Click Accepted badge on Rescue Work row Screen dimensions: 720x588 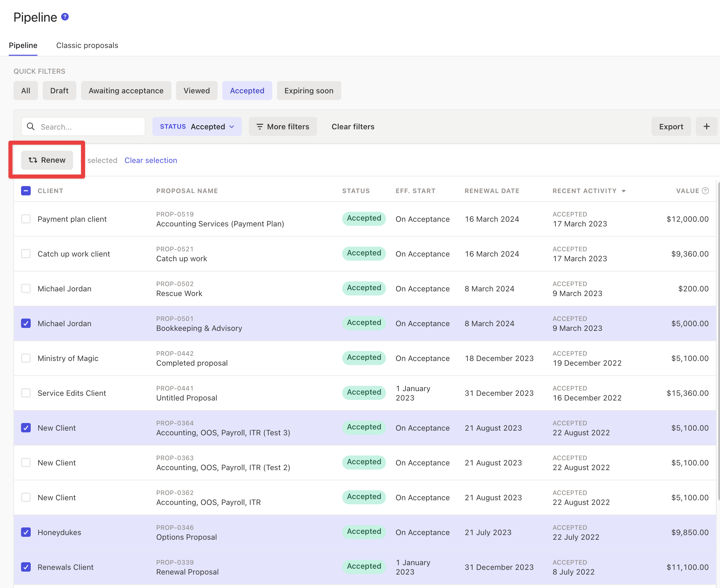click(x=364, y=288)
